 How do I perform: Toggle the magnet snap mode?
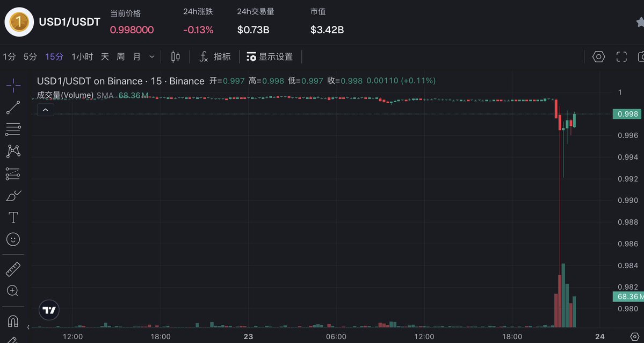tap(13, 321)
